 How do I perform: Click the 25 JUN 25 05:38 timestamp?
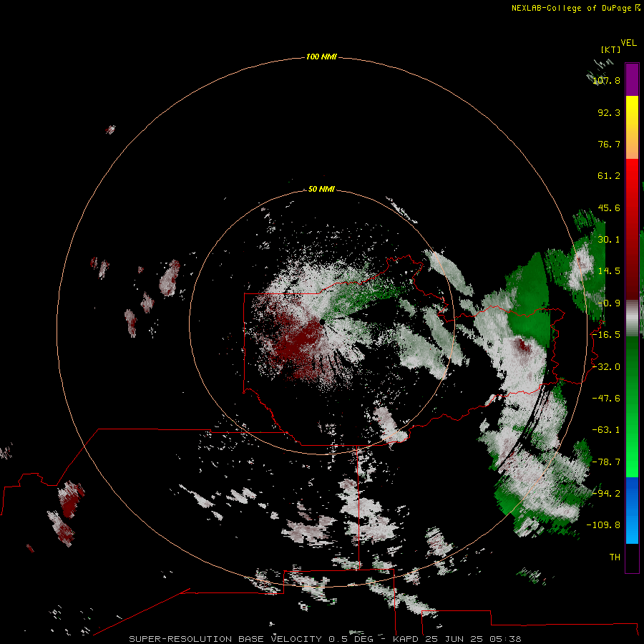[x=473, y=639]
